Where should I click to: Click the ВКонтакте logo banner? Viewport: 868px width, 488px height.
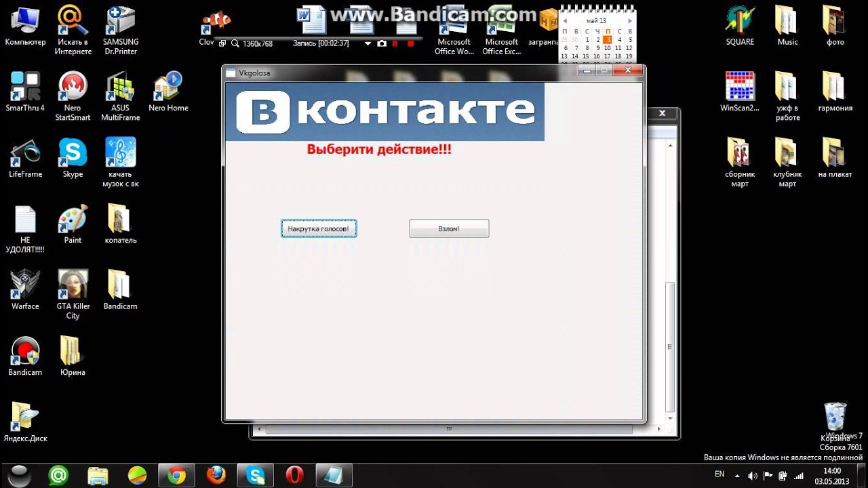[x=384, y=112]
